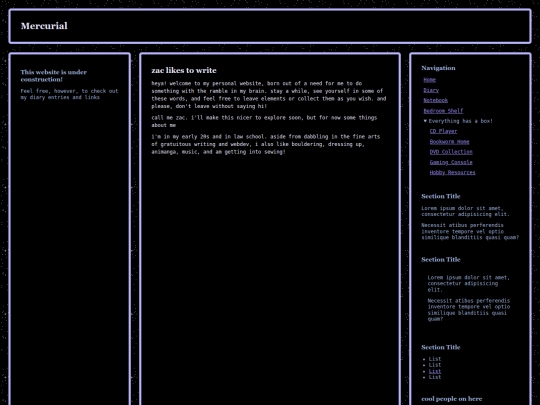Open the DVD Collection link
The image size is (540, 405).
coord(451,152)
